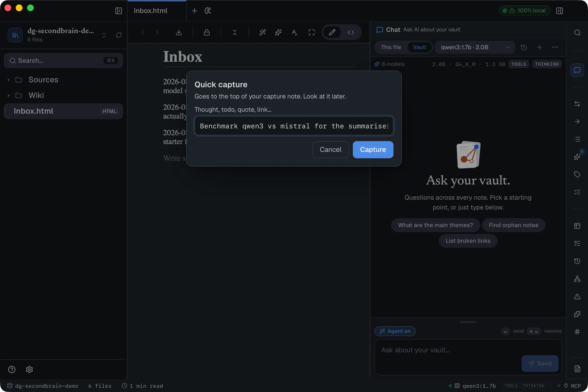The height and width of the screenshot is (392, 588).
Task: Click the Search files field
Action: pos(63,61)
